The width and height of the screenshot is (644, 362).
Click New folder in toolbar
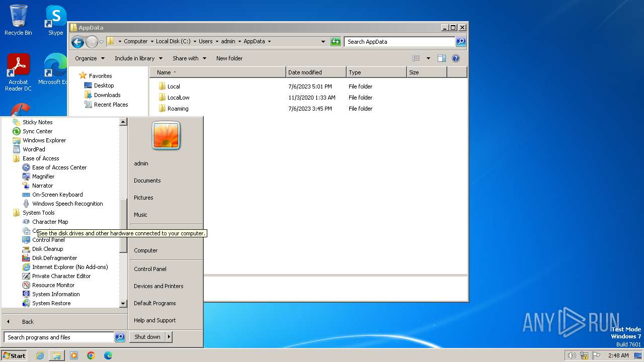(229, 58)
